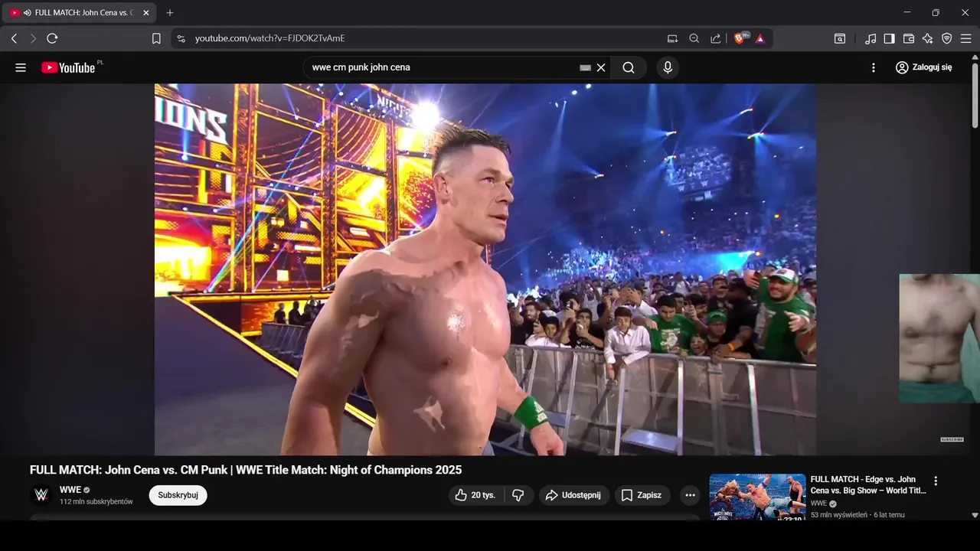
Task: Open Brave VPN shield icon
Action: tap(946, 38)
